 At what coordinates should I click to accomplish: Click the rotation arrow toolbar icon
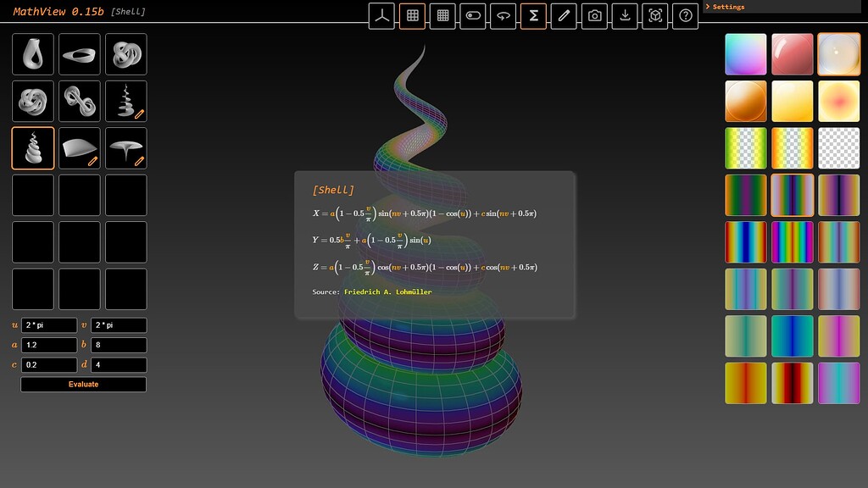click(503, 15)
